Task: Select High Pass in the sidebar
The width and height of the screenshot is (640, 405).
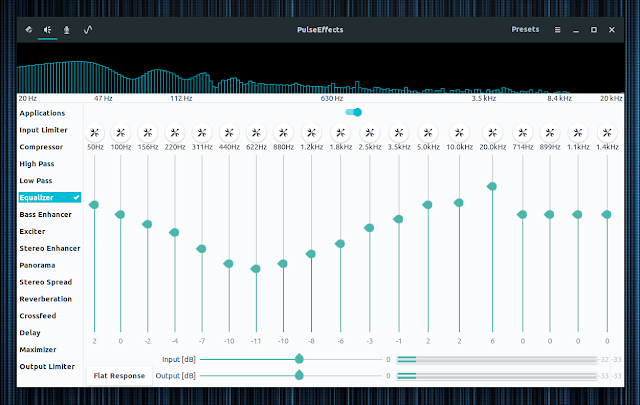Action: click(x=37, y=164)
